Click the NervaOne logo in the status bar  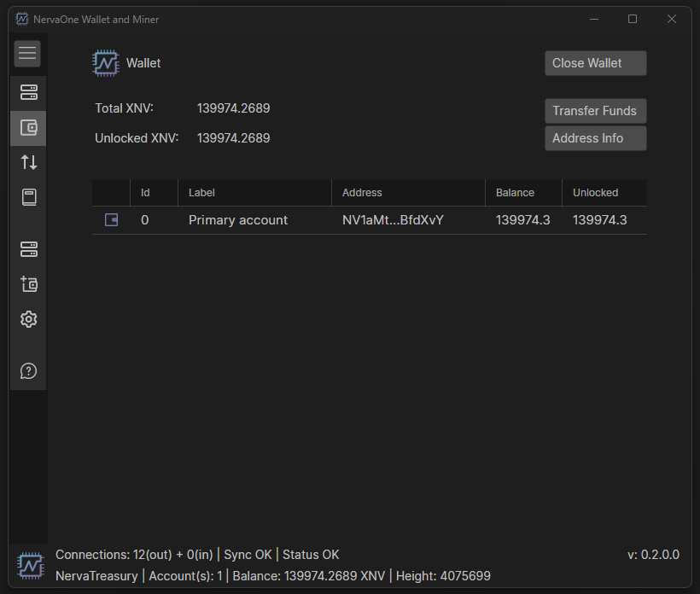coord(30,565)
